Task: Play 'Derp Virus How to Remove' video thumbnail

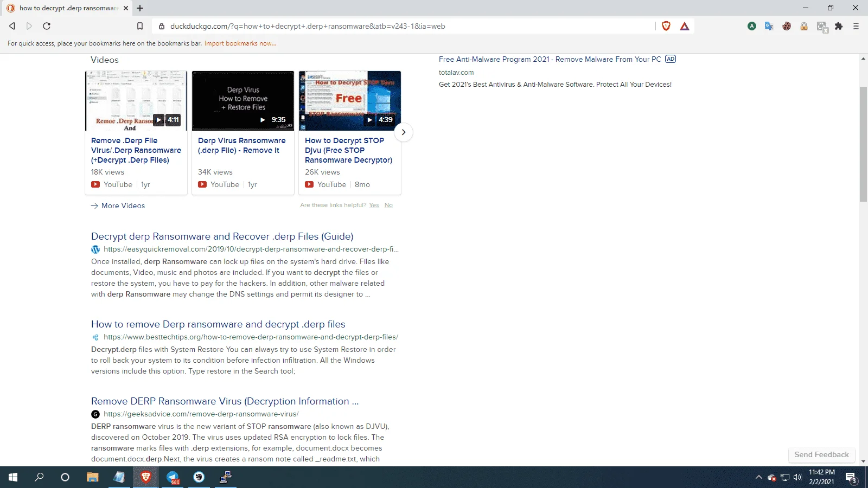Action: coord(243,101)
